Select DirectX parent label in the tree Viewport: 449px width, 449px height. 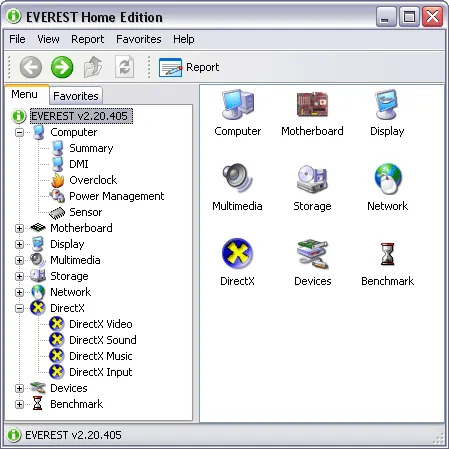pyautogui.click(x=67, y=308)
